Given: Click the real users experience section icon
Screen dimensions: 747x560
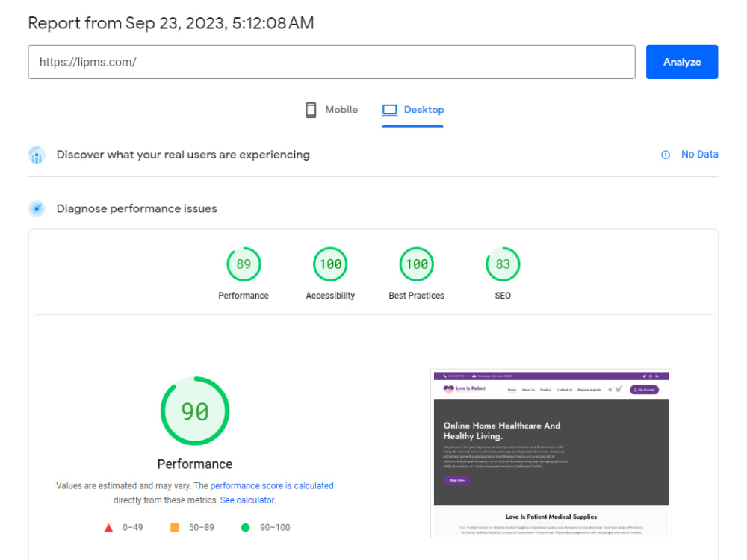Looking at the screenshot, I should (37, 155).
